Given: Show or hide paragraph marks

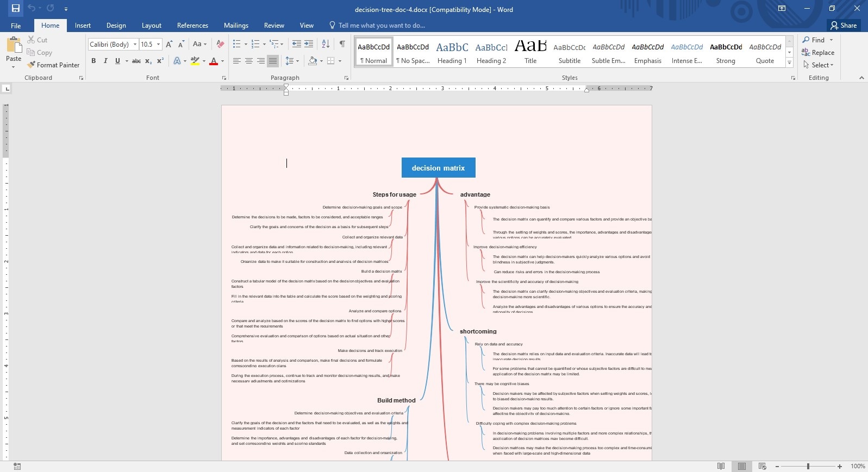Looking at the screenshot, I should click(342, 44).
